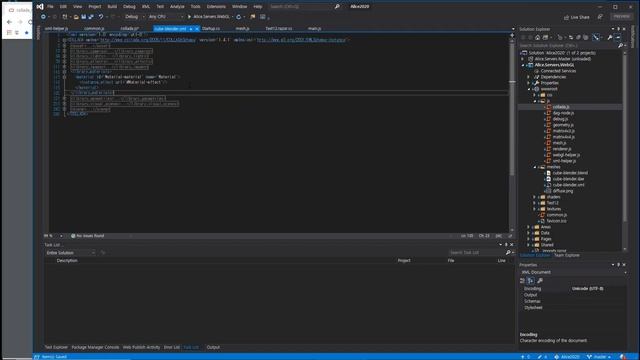Screen dimensions: 640x360
Task: Select collada.js in Solution Explorer
Action: pyautogui.click(x=561, y=107)
